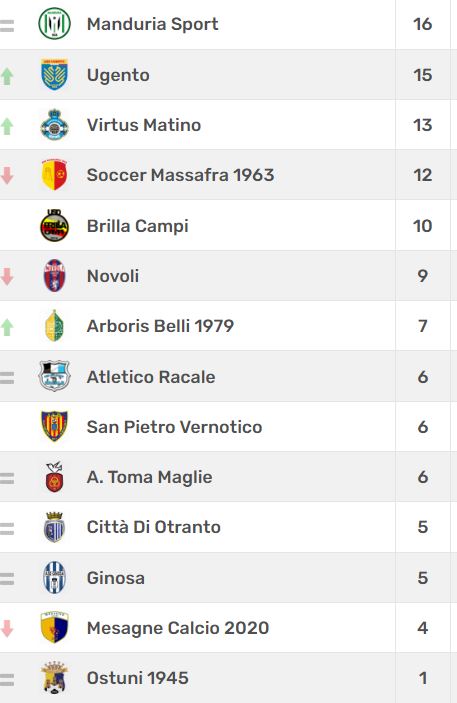Select the Arboris Belli 1979 crest
The height and width of the screenshot is (703, 457).
pyautogui.click(x=54, y=326)
